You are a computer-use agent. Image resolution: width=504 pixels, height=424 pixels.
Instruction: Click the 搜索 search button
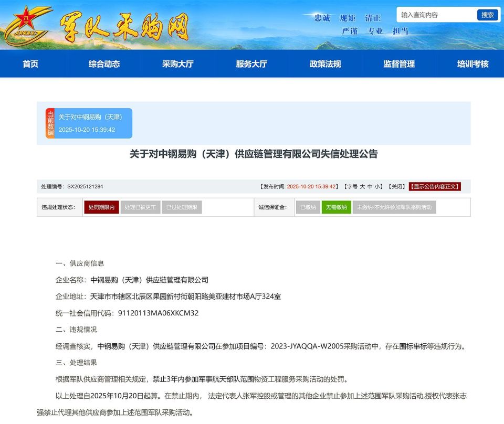(487, 15)
